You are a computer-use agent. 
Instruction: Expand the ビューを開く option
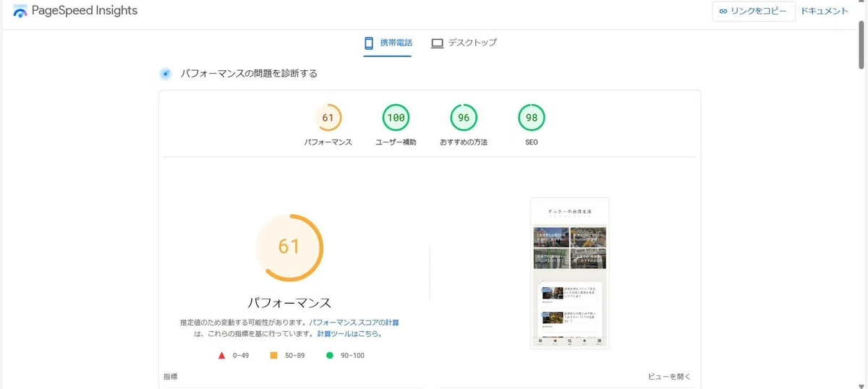[x=669, y=377]
